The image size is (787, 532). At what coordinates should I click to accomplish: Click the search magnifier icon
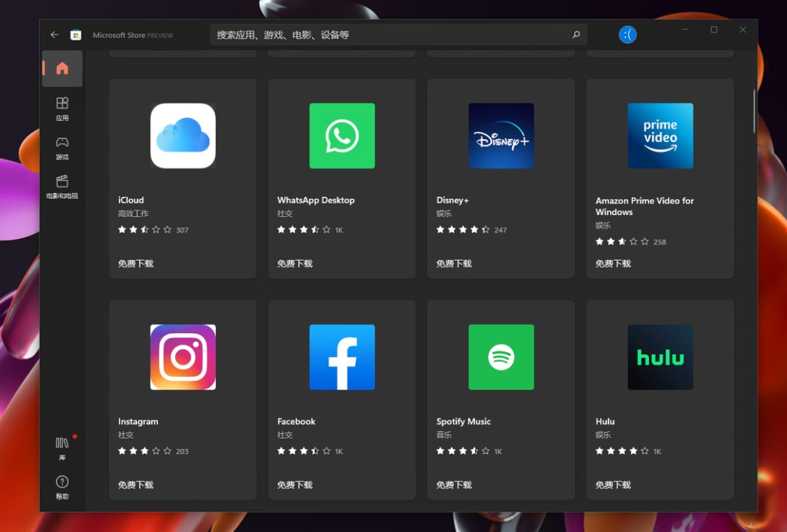coord(576,34)
